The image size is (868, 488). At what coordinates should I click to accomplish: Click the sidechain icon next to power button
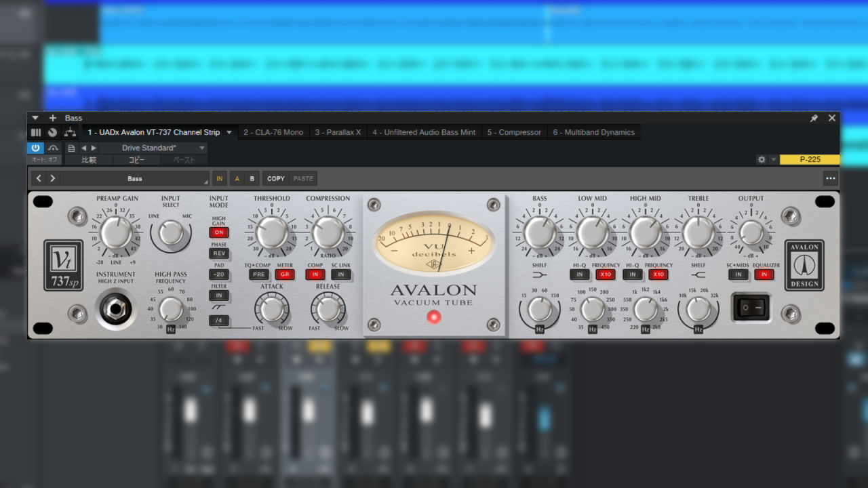(x=53, y=148)
